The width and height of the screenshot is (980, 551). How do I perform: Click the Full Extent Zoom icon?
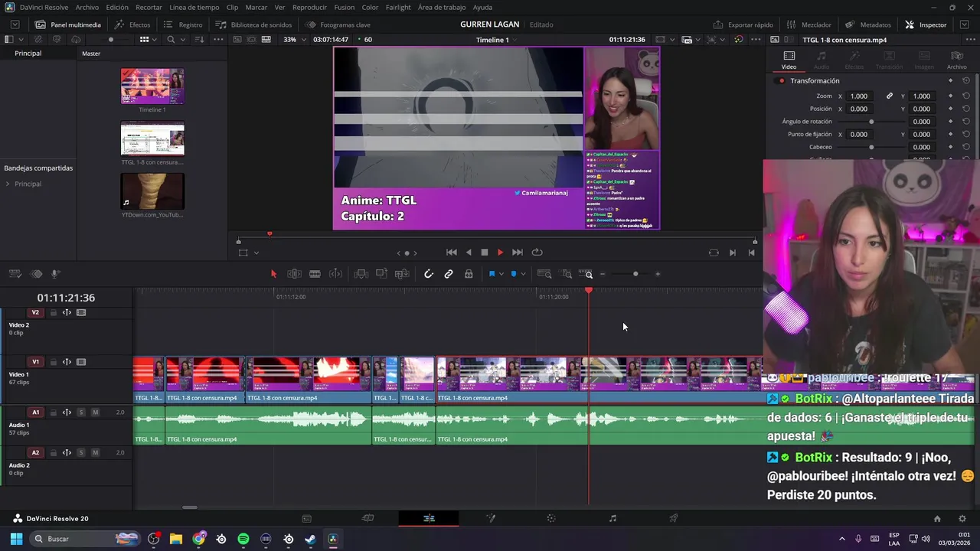coord(544,274)
